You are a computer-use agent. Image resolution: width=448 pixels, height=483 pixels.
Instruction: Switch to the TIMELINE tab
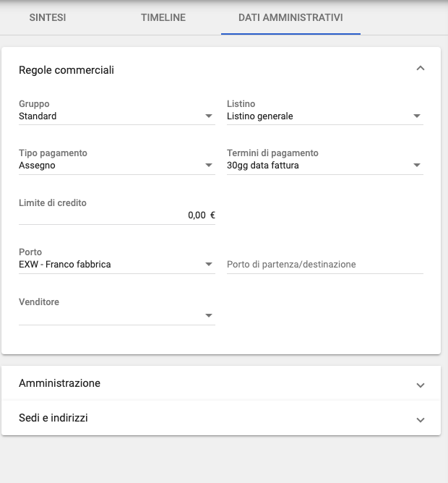pos(163,17)
